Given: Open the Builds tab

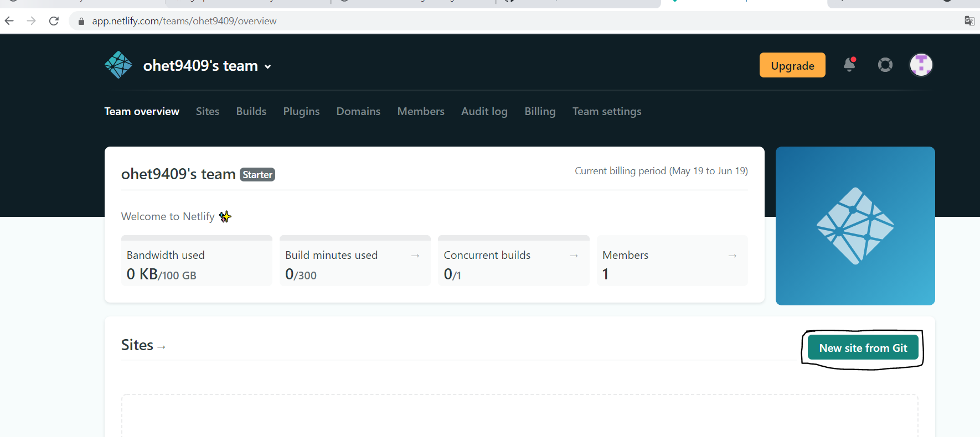Looking at the screenshot, I should tap(251, 111).
